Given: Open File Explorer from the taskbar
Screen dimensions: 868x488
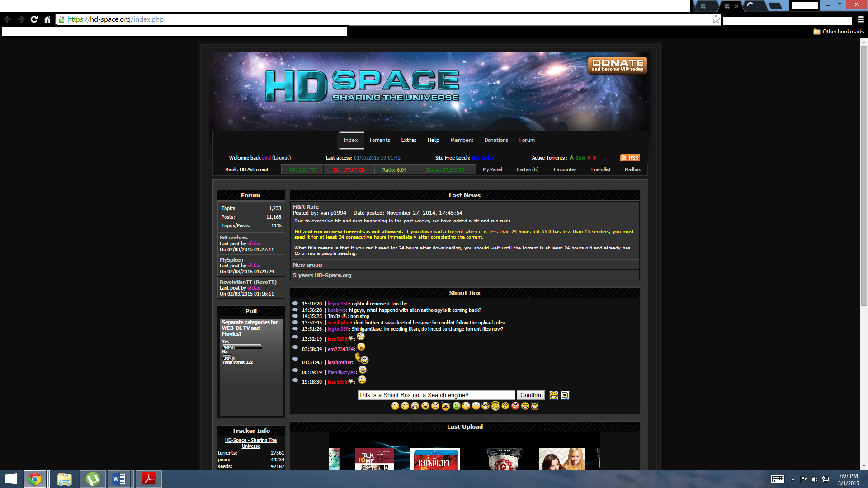Looking at the screenshot, I should coord(64,479).
